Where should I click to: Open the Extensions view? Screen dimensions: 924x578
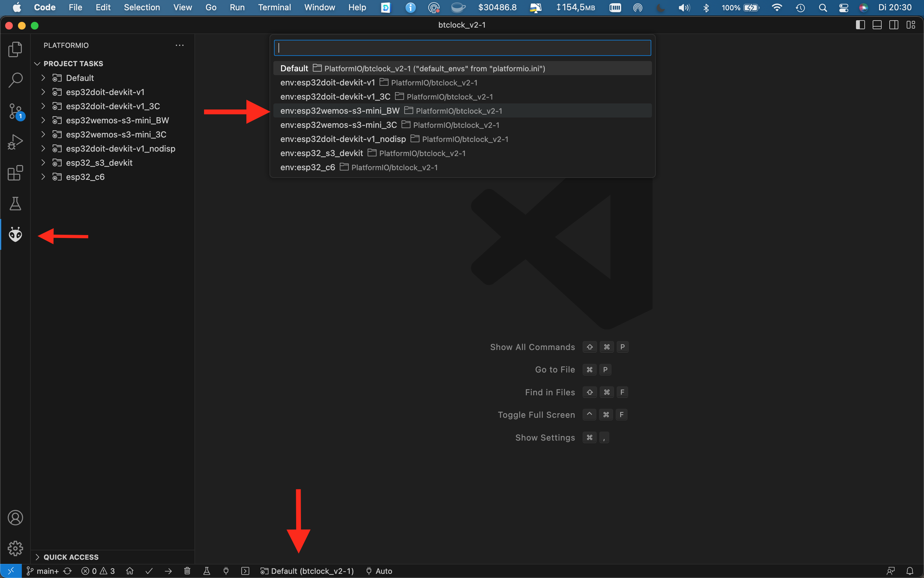tap(15, 173)
